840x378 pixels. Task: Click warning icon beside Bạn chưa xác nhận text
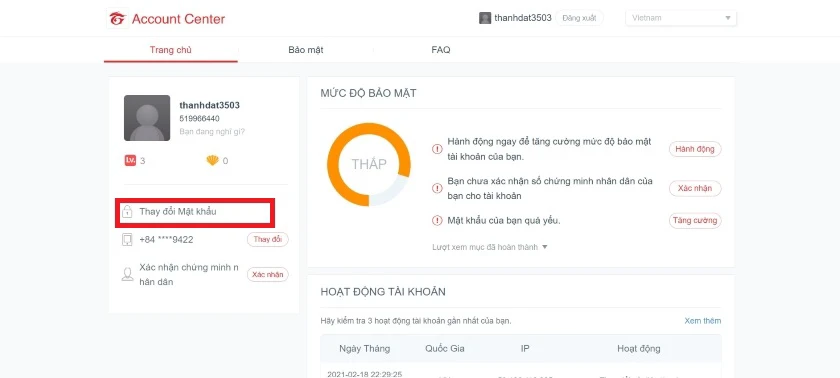437,188
